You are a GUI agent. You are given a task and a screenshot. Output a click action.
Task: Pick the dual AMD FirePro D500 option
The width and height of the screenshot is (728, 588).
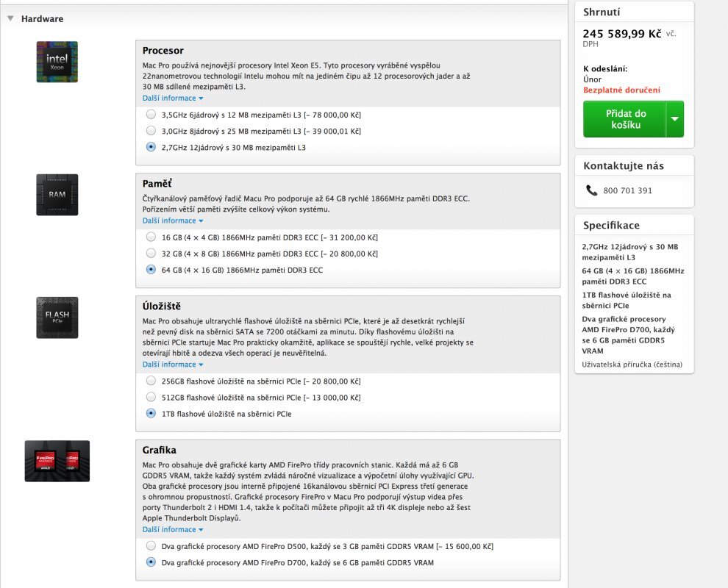tap(151, 546)
